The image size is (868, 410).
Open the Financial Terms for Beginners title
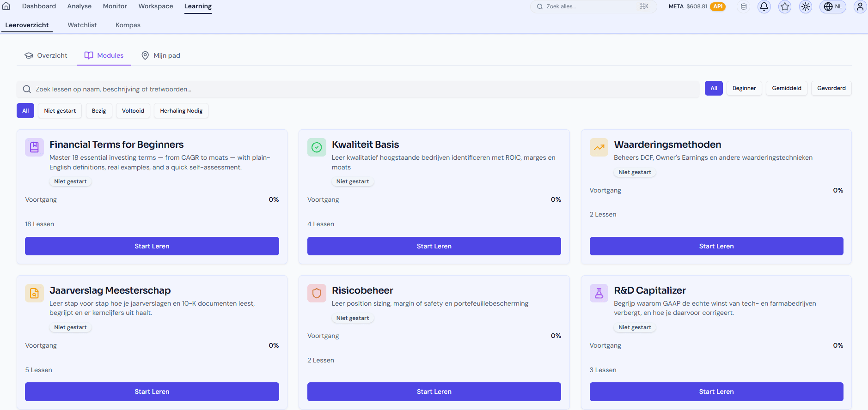(x=116, y=145)
